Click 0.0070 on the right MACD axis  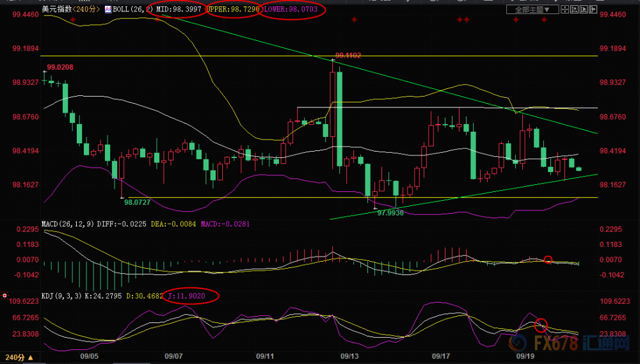611,260
